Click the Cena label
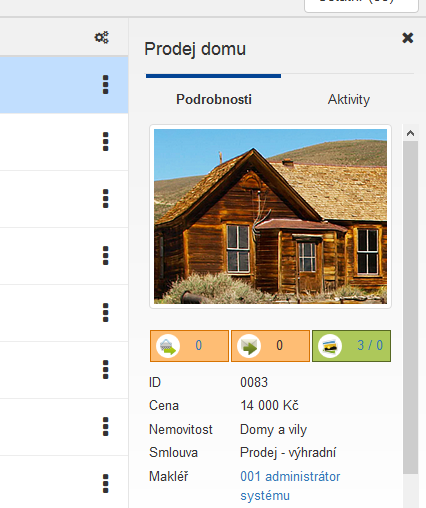Viewport: 426px width, 508px height. tap(164, 405)
